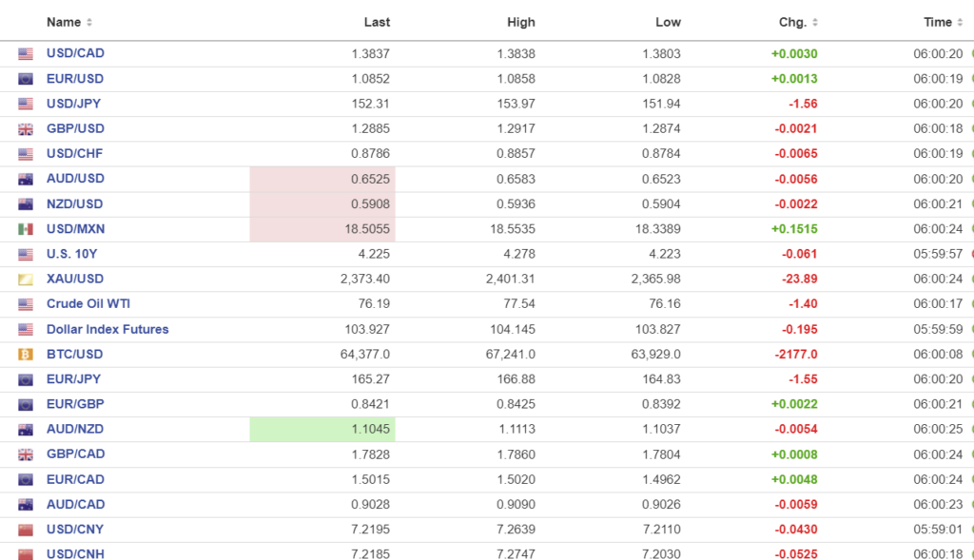Click the High column header
Image resolution: width=974 pixels, height=560 pixels.
[x=521, y=22]
